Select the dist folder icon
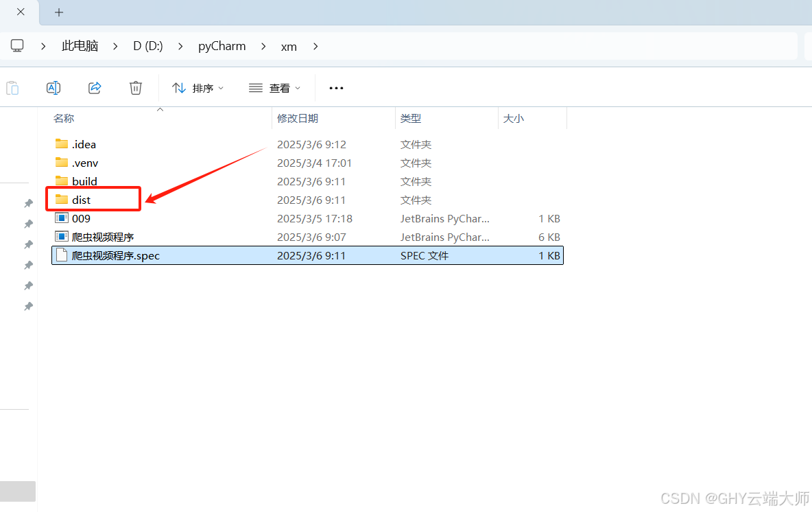Screen dimensions: 812x512 click(62, 200)
